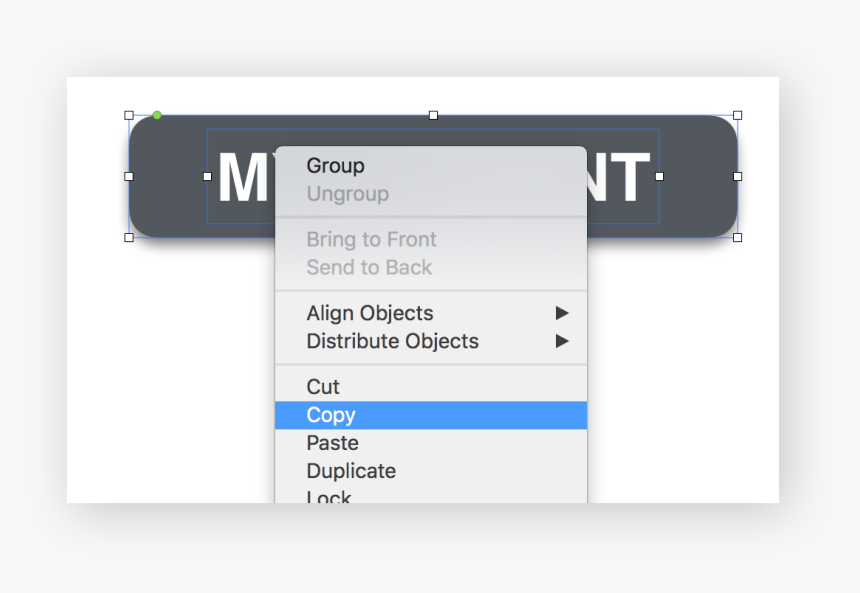
Task: Click the greyed-out Ungroup menu entry
Action: click(347, 194)
